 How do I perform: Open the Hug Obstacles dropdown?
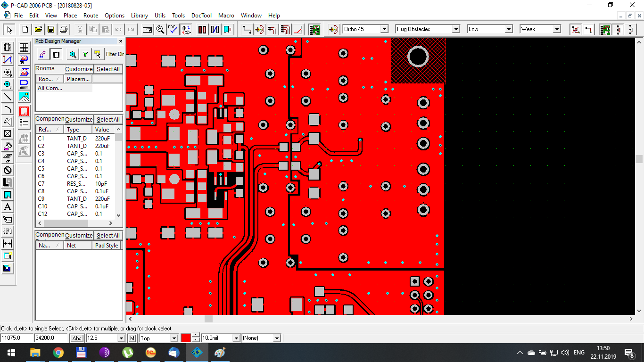point(456,29)
